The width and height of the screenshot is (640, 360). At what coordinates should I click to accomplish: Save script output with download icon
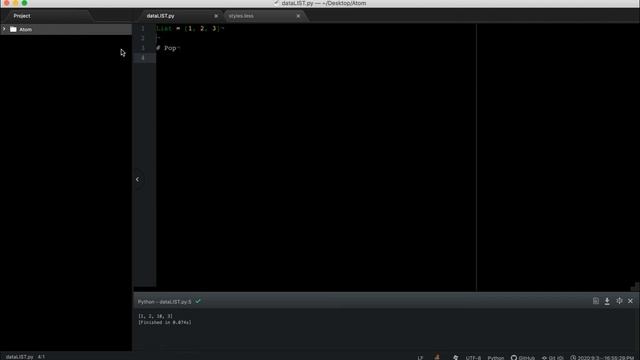(x=607, y=301)
